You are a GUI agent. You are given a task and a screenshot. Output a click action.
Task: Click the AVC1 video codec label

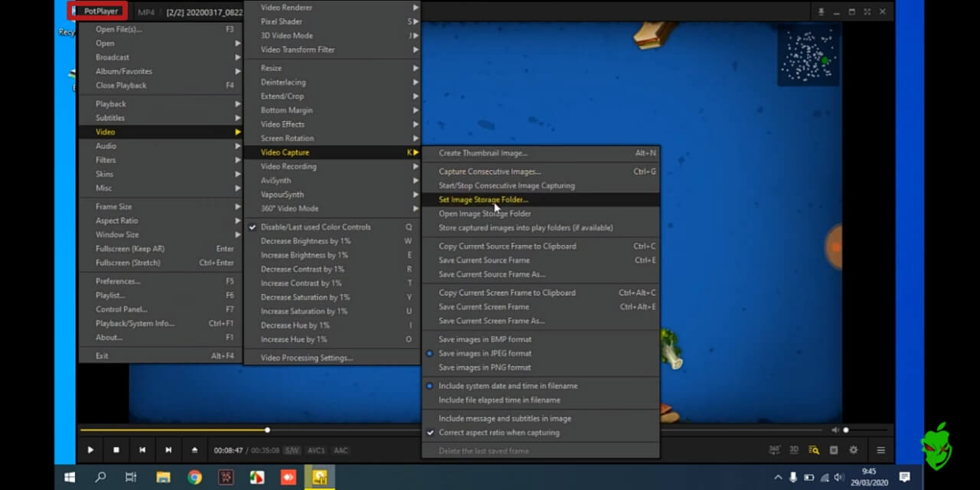tap(316, 450)
